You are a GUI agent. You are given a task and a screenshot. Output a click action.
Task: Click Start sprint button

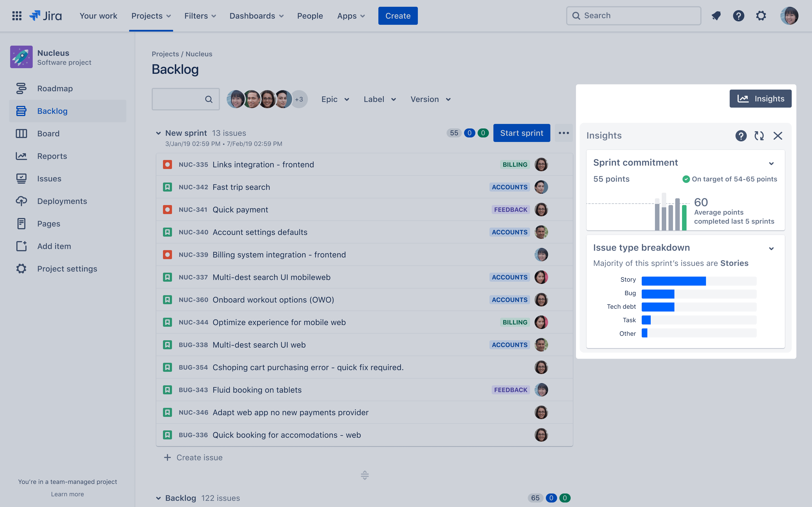pos(521,133)
